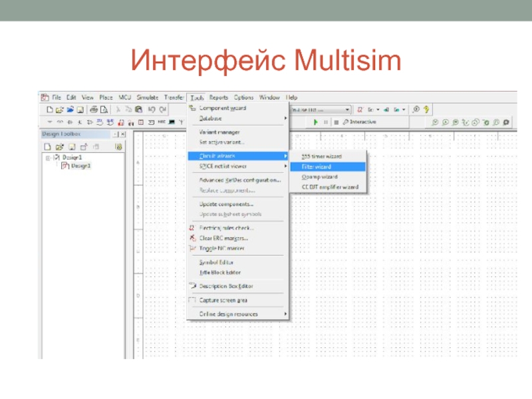The image size is (532, 399).
Task: Stop the simulation
Action: [x=336, y=122]
